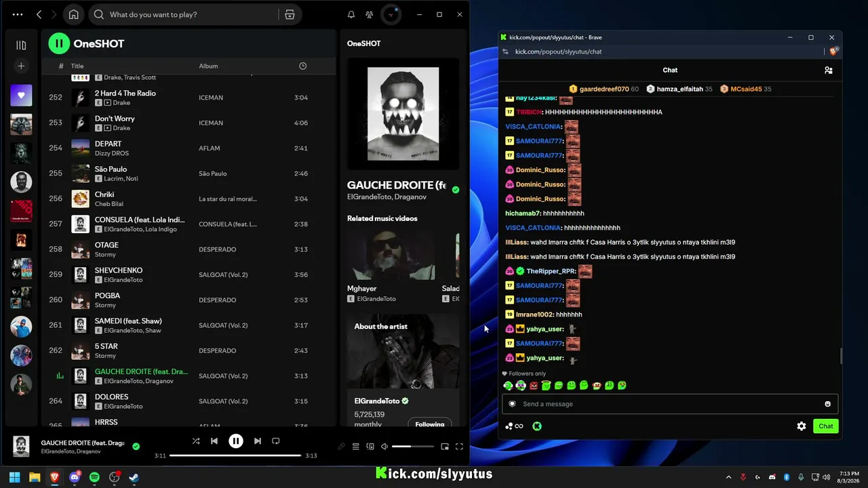Open Discord from the taskbar
The image size is (868, 488).
75,477
